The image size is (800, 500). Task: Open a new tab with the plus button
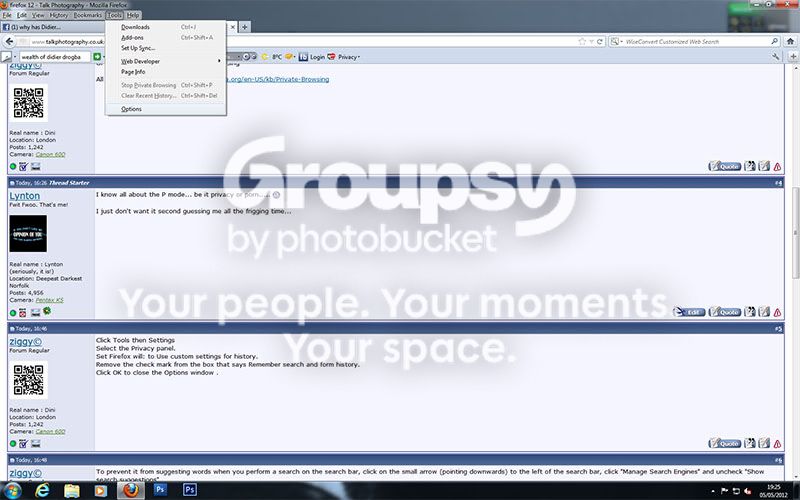(x=244, y=27)
